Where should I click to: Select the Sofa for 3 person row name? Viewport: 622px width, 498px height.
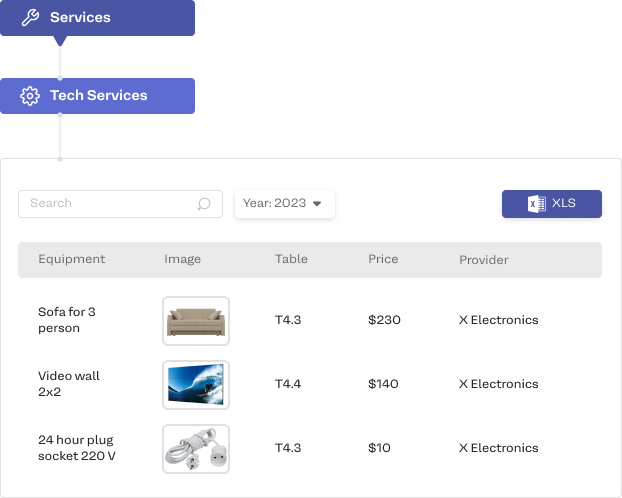[x=66, y=320]
